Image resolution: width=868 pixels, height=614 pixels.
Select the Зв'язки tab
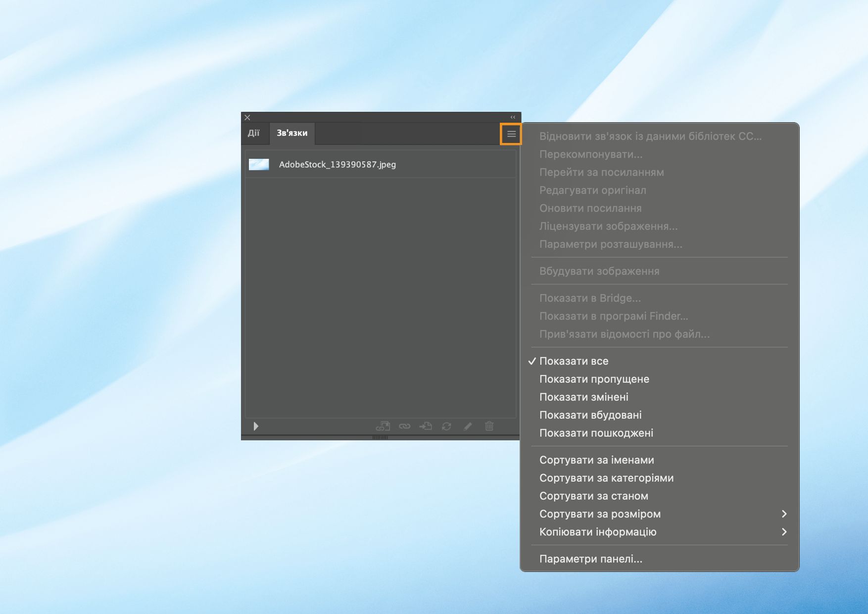pyautogui.click(x=292, y=133)
